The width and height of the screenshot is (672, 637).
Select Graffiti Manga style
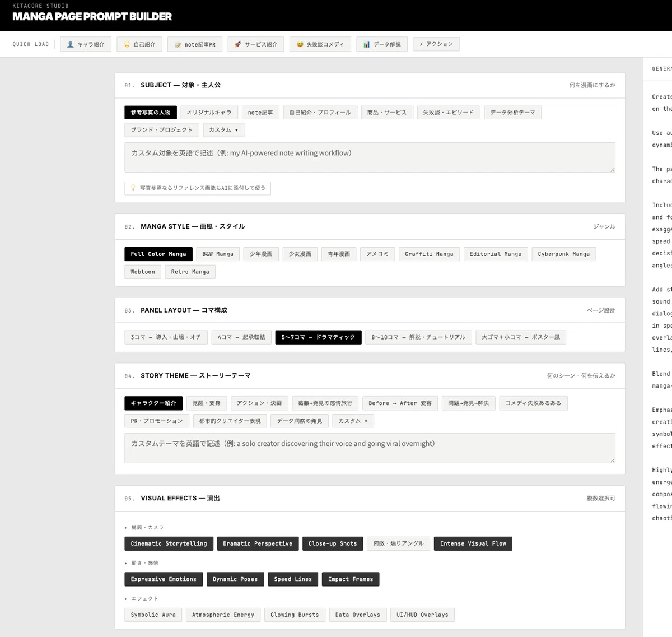tap(430, 254)
